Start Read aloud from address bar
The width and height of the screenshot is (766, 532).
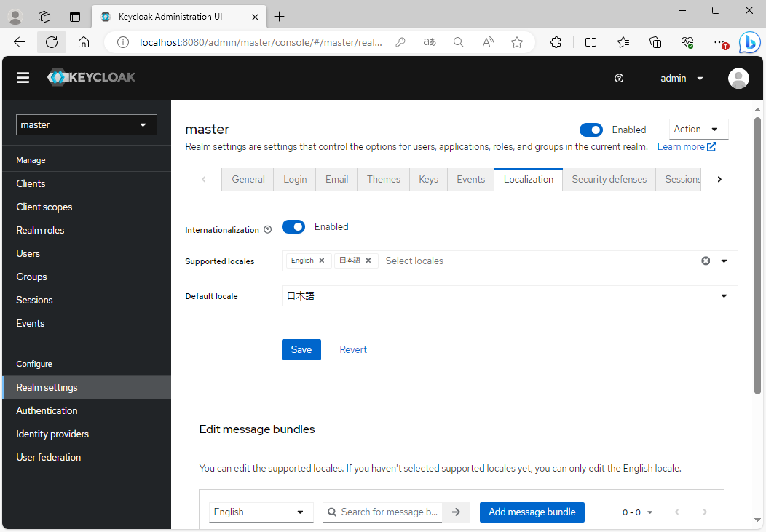point(488,42)
